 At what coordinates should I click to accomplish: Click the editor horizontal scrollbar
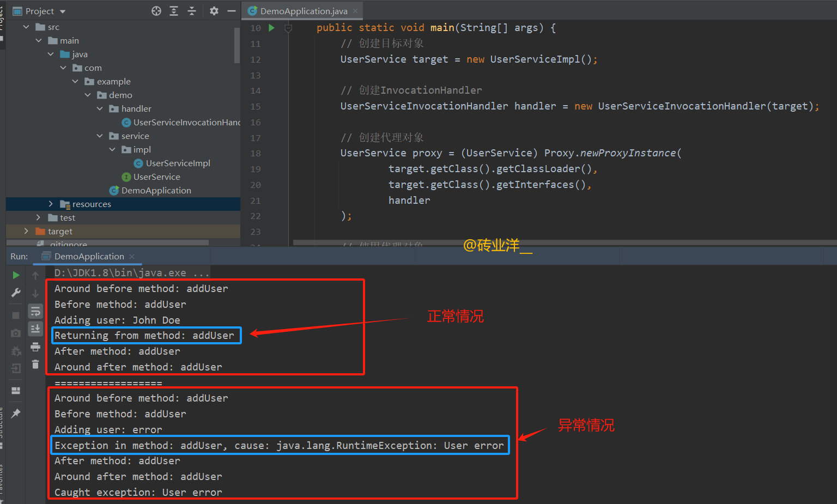565,242
